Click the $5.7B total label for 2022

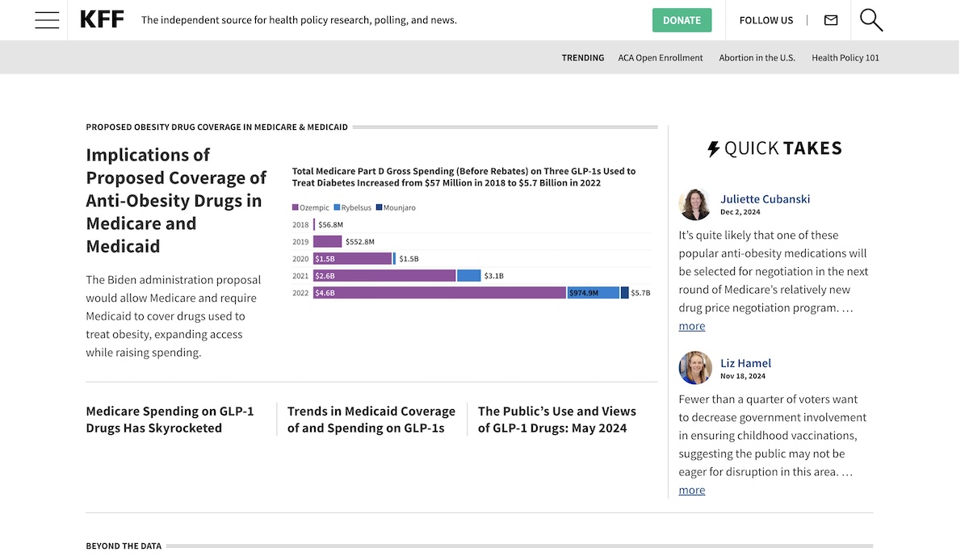640,293
